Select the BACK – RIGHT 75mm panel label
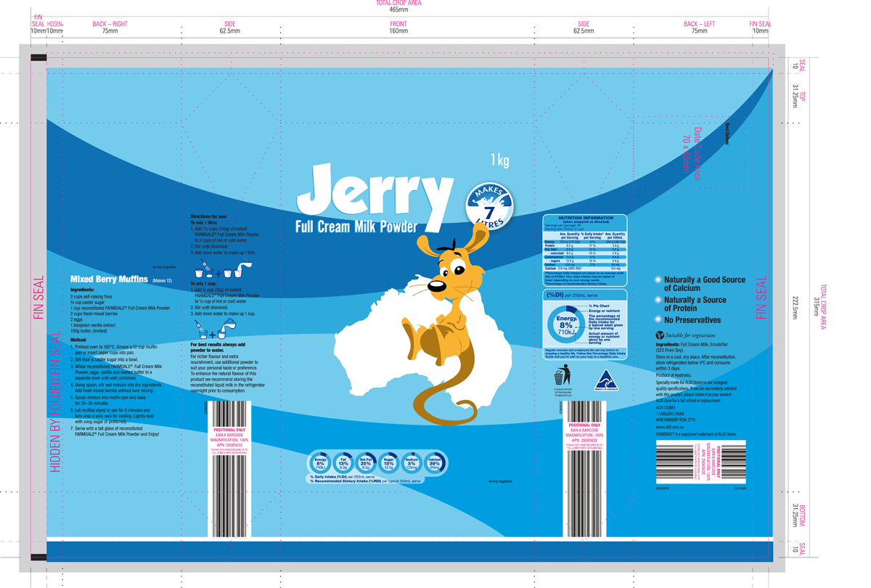This screenshot has width=871, height=588. tap(110, 28)
